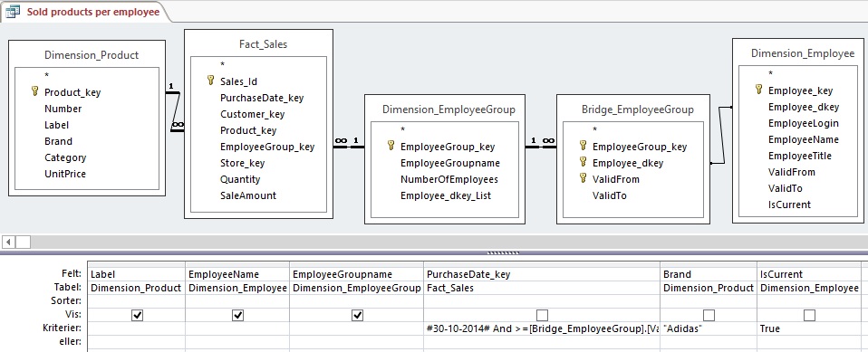Click the left arrow of horizontal scrollbar

click(8, 242)
